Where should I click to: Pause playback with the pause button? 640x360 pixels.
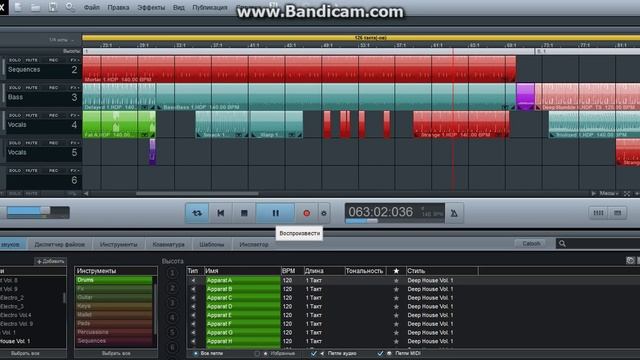point(276,213)
